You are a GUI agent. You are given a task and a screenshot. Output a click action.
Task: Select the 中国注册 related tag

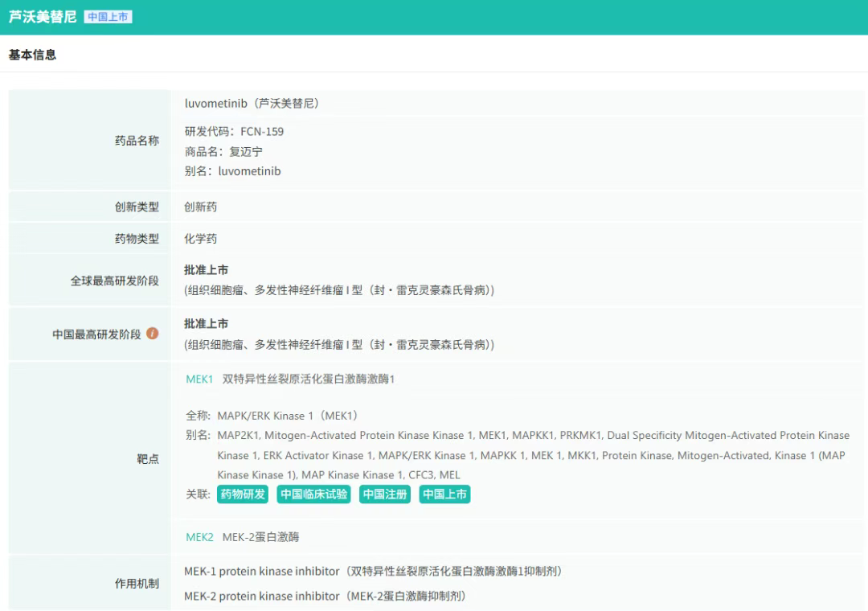(385, 494)
